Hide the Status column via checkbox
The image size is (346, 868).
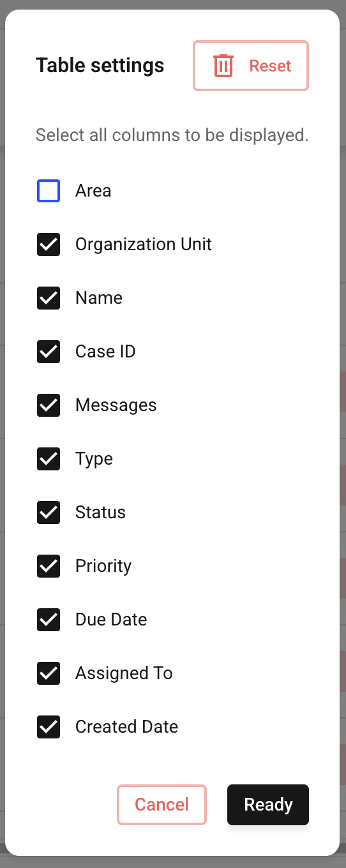point(49,513)
